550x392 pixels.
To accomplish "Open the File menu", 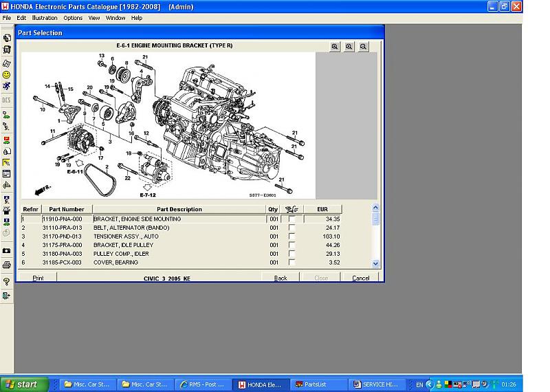I will click(7, 18).
